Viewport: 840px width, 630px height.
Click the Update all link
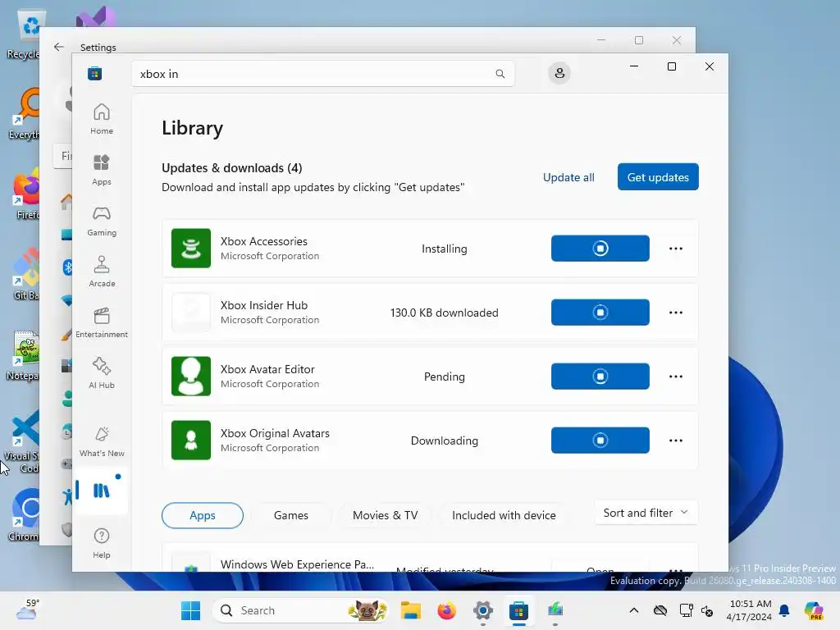click(568, 177)
